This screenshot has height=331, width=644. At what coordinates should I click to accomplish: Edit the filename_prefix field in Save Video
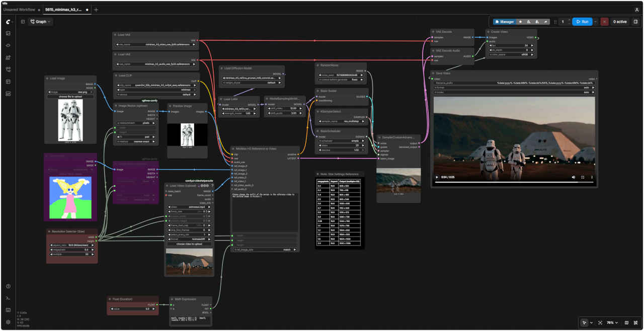pos(514,82)
